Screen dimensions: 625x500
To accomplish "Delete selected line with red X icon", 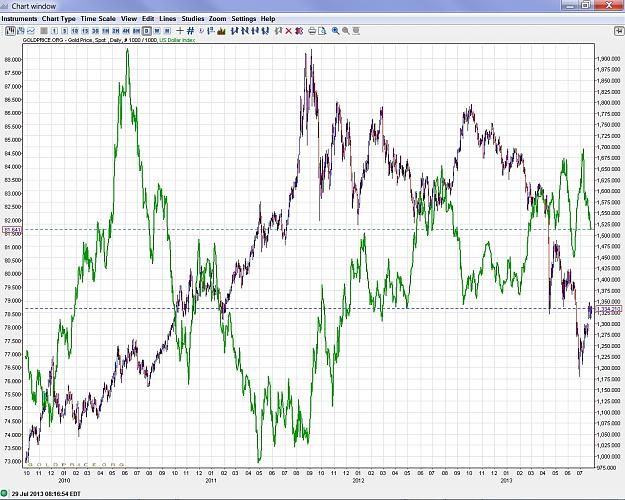I will [289, 31].
